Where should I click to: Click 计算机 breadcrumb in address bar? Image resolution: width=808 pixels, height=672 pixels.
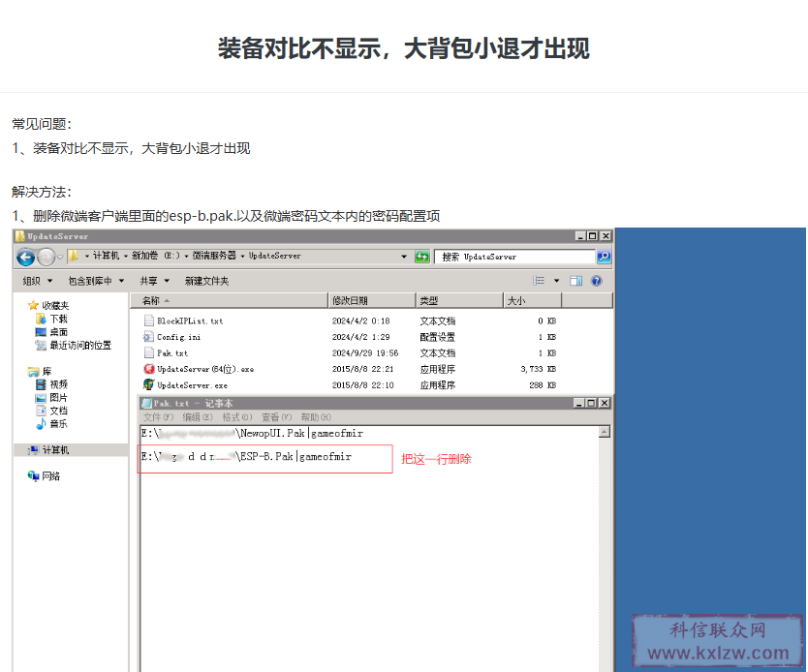coord(107,256)
